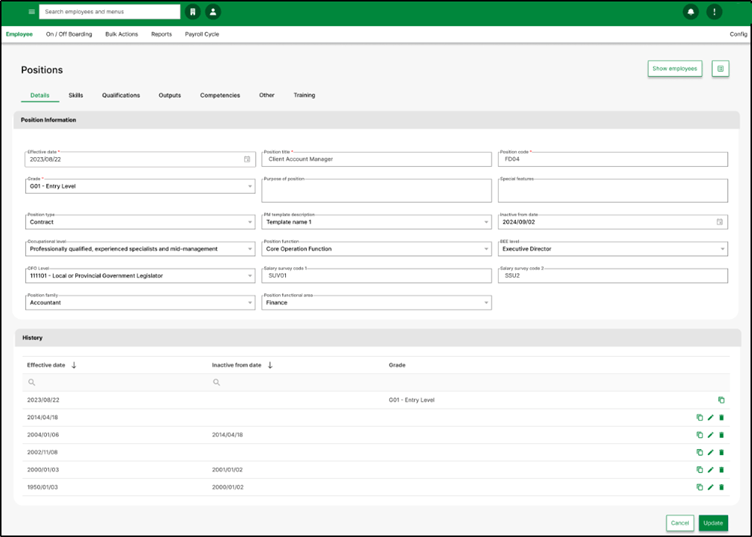
Task: Click the company building icon in header
Action: click(x=193, y=12)
